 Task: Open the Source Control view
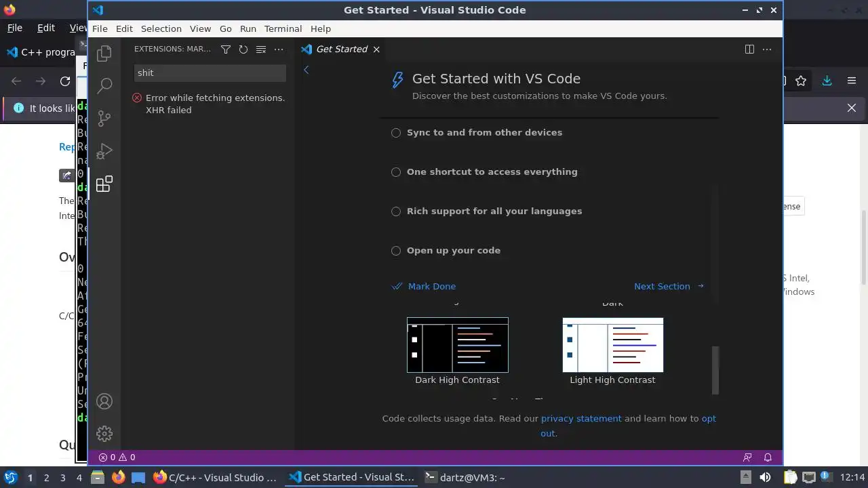point(104,119)
